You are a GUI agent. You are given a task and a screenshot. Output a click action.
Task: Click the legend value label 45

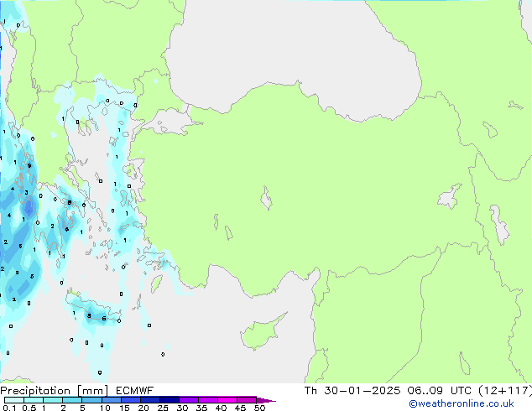pyautogui.click(x=241, y=408)
